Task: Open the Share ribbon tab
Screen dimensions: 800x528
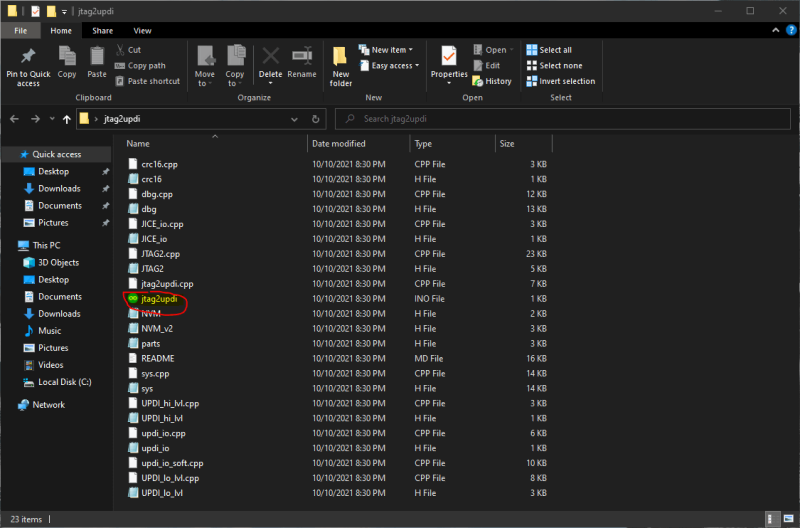Action: click(103, 31)
